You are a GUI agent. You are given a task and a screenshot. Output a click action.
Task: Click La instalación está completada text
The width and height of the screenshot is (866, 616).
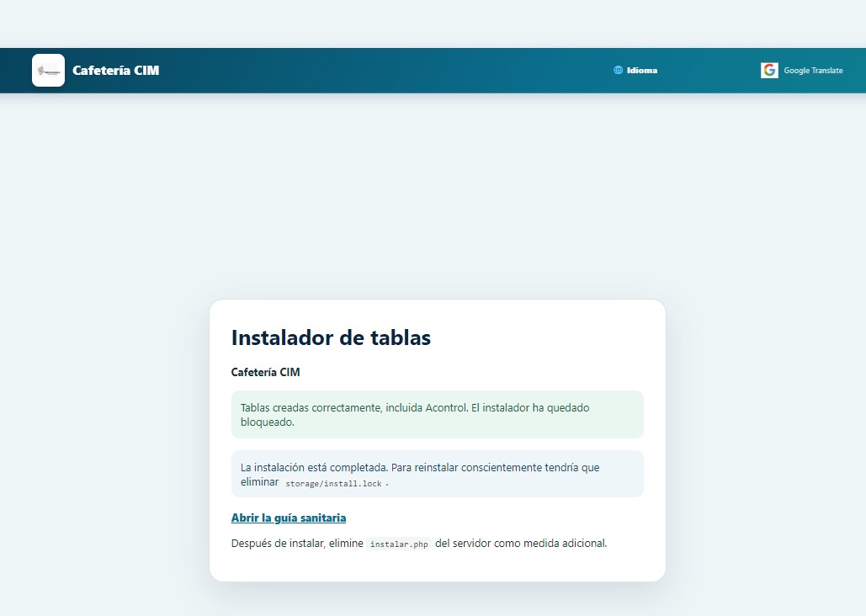coord(314,467)
